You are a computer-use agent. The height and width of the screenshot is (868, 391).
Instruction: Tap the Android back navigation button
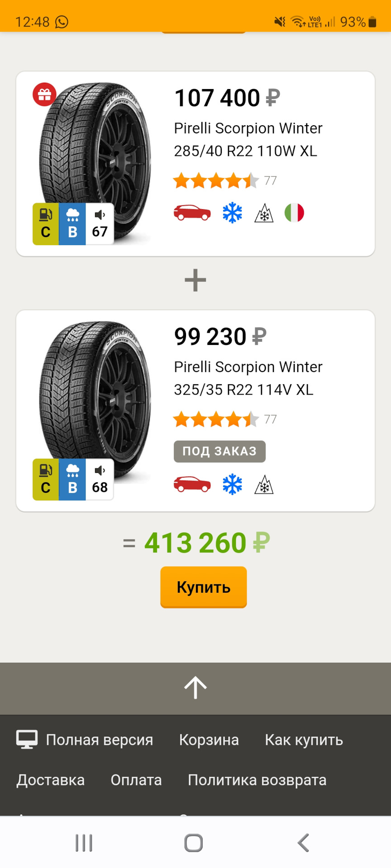[x=304, y=843]
